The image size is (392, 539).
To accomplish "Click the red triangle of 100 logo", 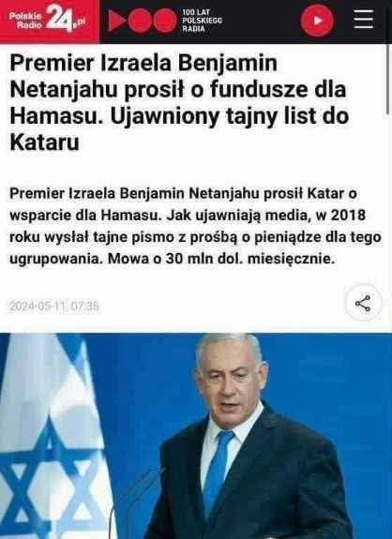I will [x=116, y=21].
